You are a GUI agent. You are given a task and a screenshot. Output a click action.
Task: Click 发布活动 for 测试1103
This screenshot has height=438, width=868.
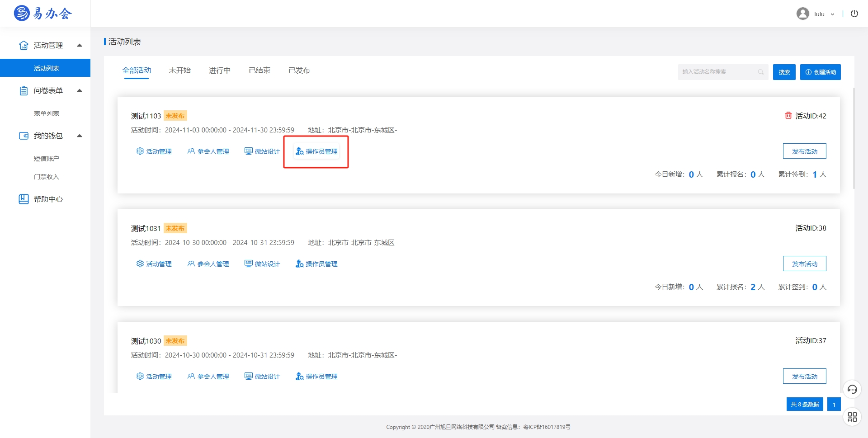805,151
